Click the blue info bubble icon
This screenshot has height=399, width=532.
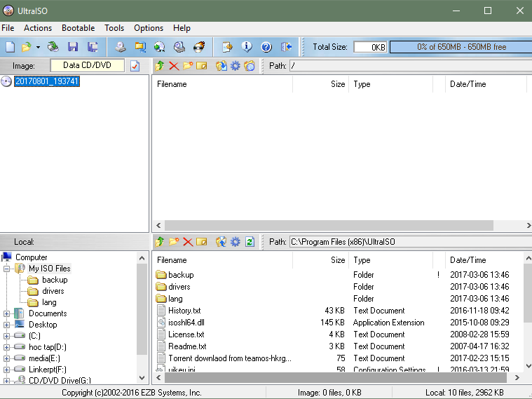coord(247,47)
